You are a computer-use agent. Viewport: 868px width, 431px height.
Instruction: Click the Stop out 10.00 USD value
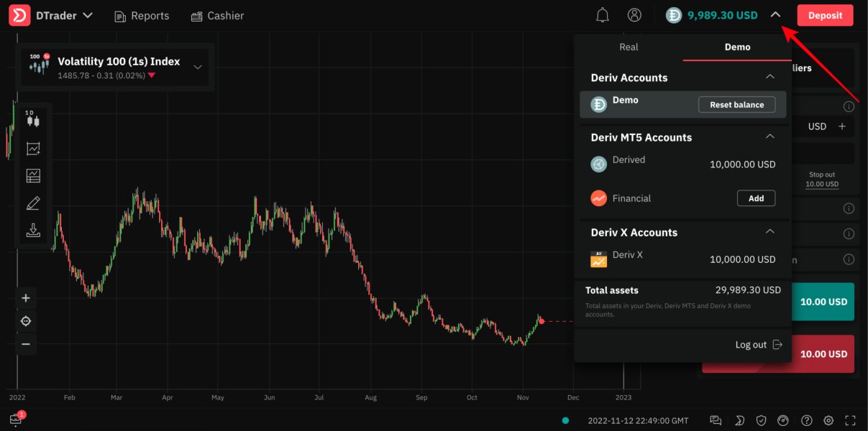pyautogui.click(x=822, y=184)
